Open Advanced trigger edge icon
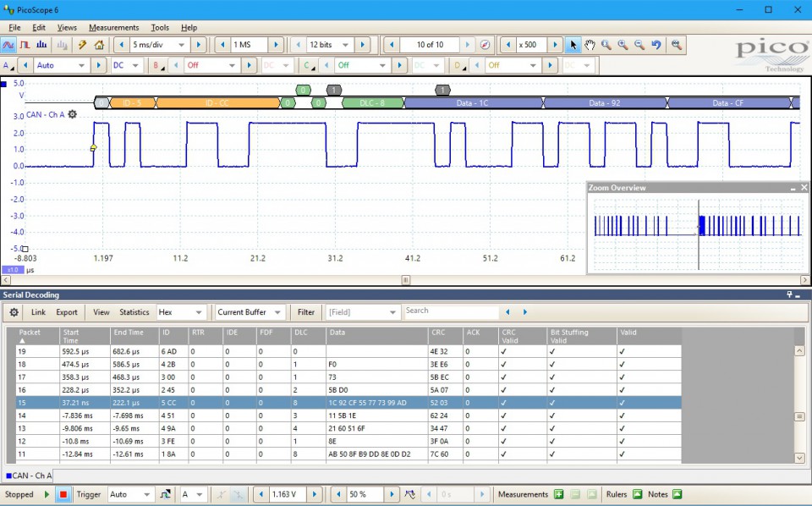Image resolution: width=812 pixels, height=506 pixels. click(x=165, y=495)
